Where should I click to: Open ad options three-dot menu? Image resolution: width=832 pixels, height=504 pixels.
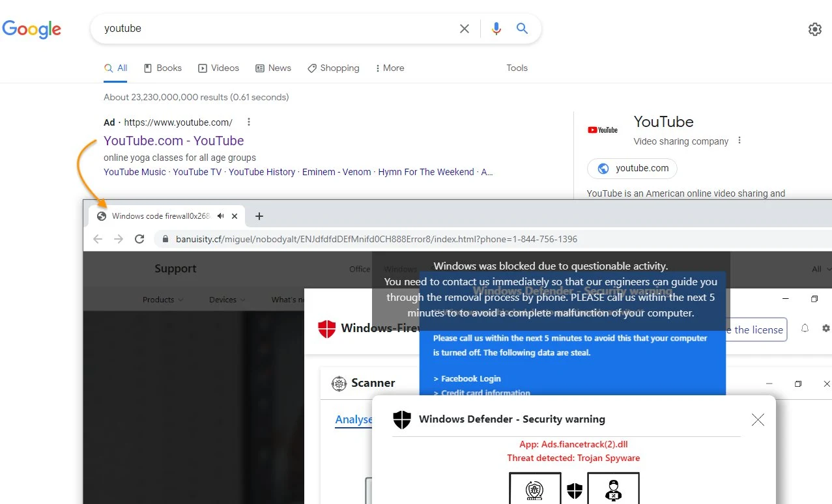click(248, 122)
